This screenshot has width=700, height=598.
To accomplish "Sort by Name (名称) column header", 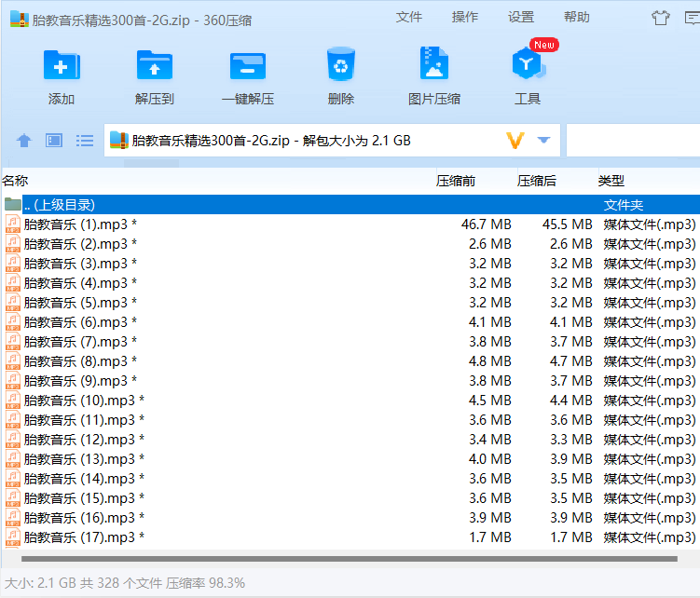I will [x=16, y=181].
